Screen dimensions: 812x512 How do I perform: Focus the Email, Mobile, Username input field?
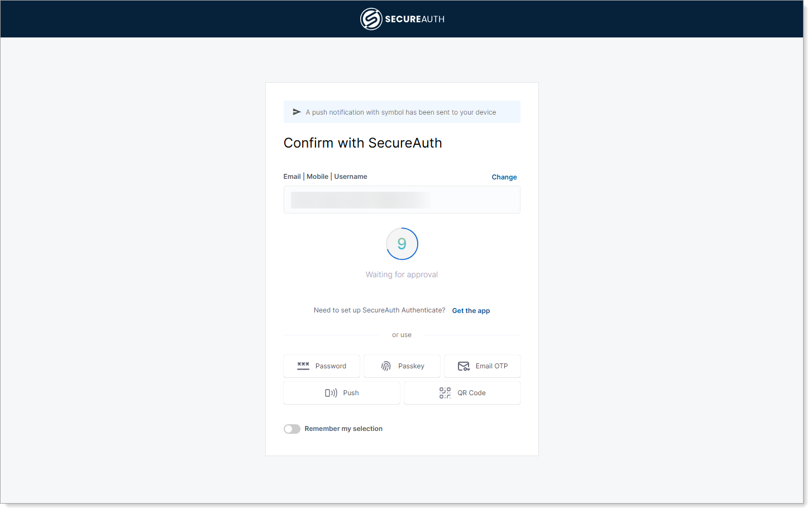point(402,200)
